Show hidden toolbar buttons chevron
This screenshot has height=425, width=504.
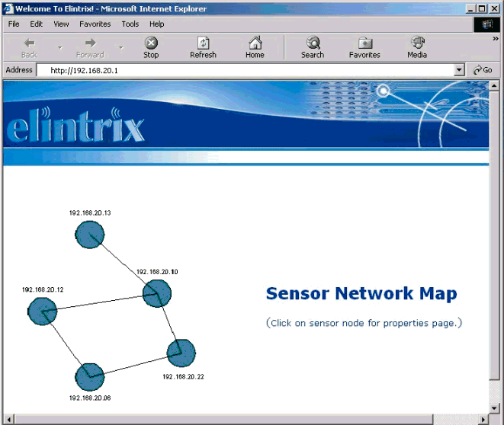click(496, 38)
